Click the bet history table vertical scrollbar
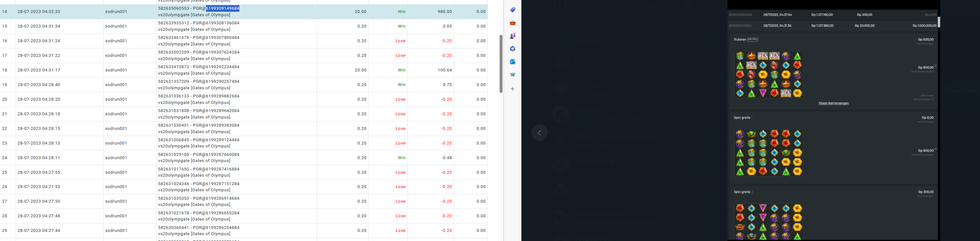This screenshot has width=980, height=241. click(x=501, y=63)
